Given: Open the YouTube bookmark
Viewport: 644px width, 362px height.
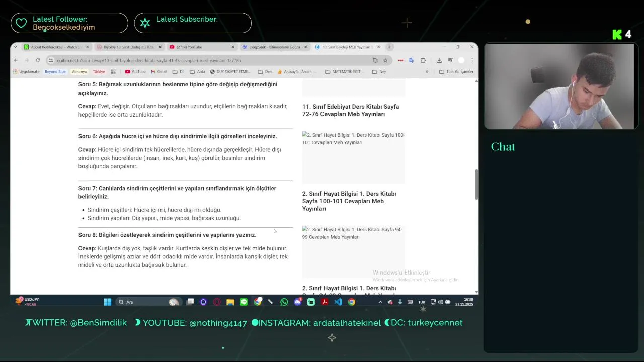Looking at the screenshot, I should click(x=135, y=72).
